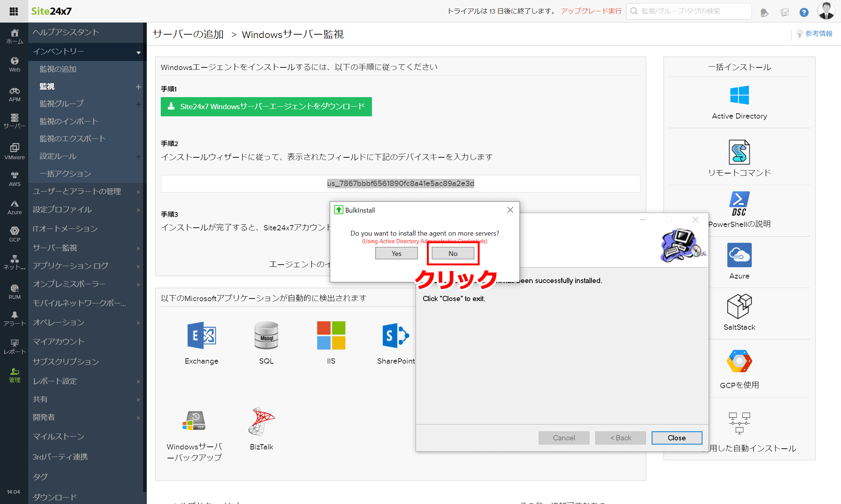841x504 pixels.
Task: Close the BulkInstall dialog with X
Action: pyautogui.click(x=510, y=210)
